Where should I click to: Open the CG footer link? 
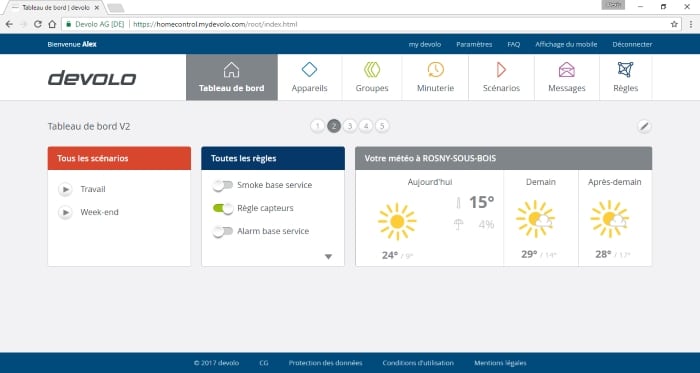(264, 363)
